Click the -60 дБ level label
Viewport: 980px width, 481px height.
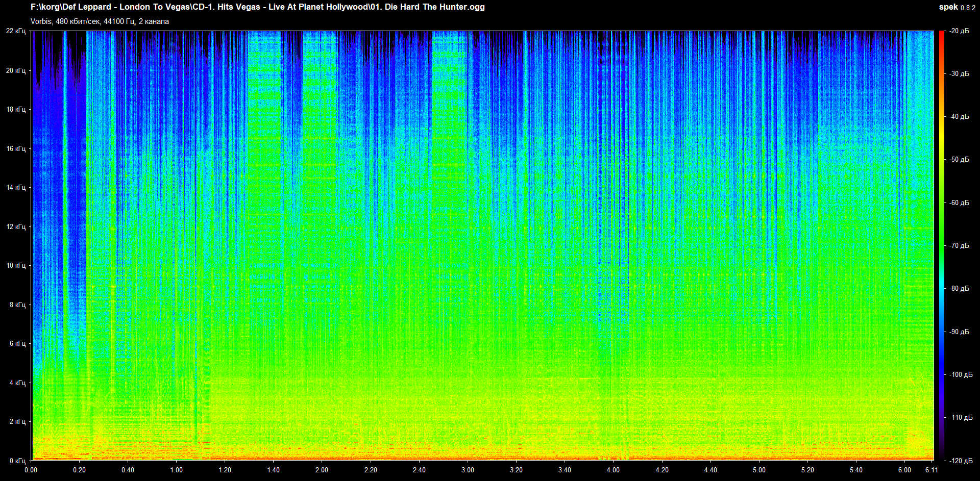(x=959, y=202)
